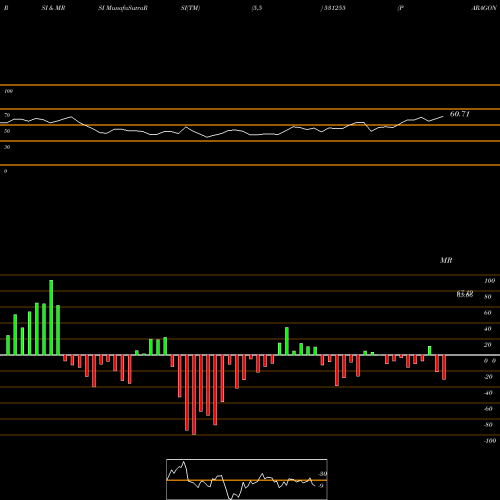Select the 70 level label on RSI axis
The image size is (500, 500).
(x=7, y=115)
